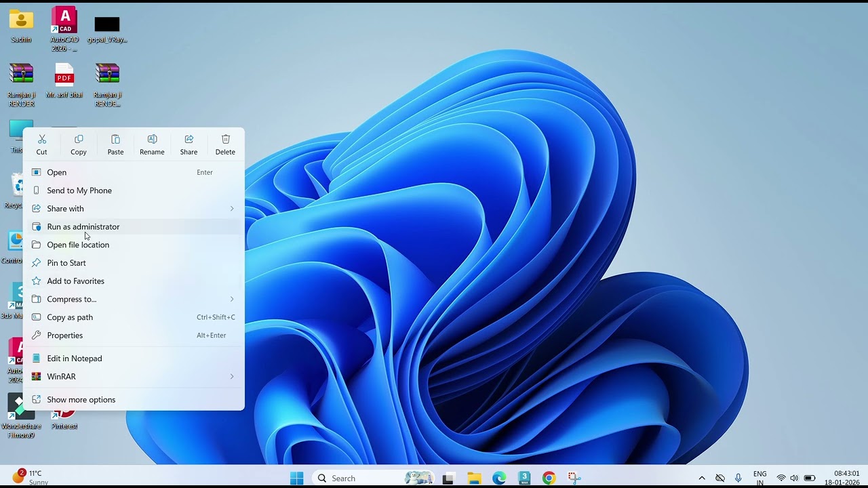The width and height of the screenshot is (868, 488).
Task: Select the gopal_VRay desktop file
Action: click(x=107, y=29)
